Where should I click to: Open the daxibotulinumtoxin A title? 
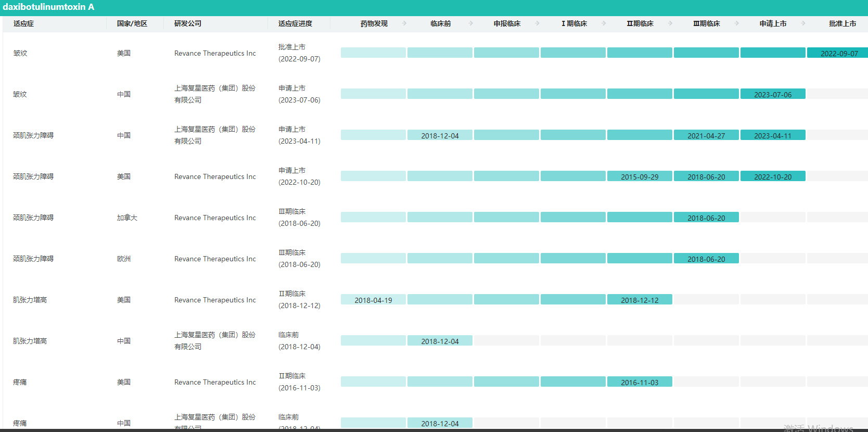[x=48, y=7]
